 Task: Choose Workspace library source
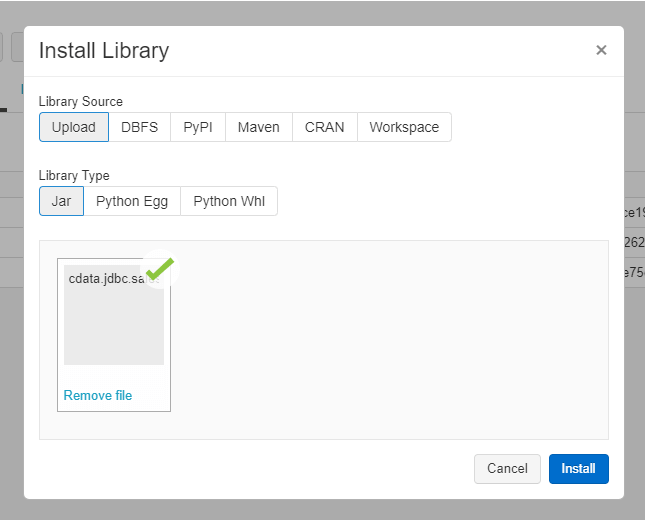(404, 127)
